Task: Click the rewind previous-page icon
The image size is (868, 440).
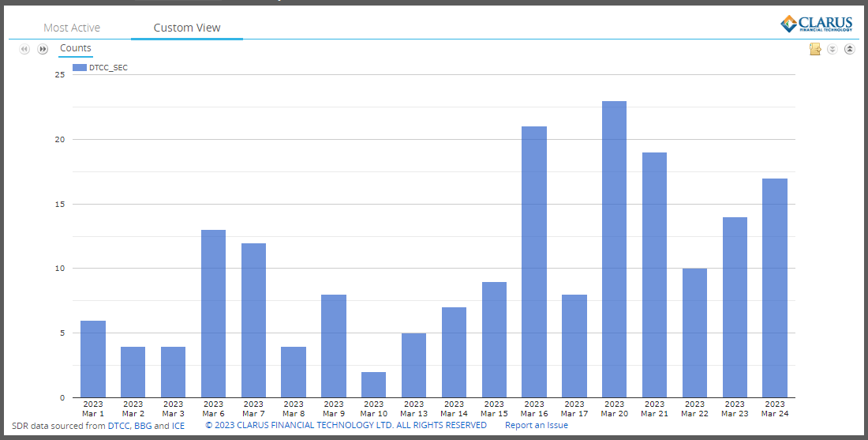Action: click(x=24, y=49)
